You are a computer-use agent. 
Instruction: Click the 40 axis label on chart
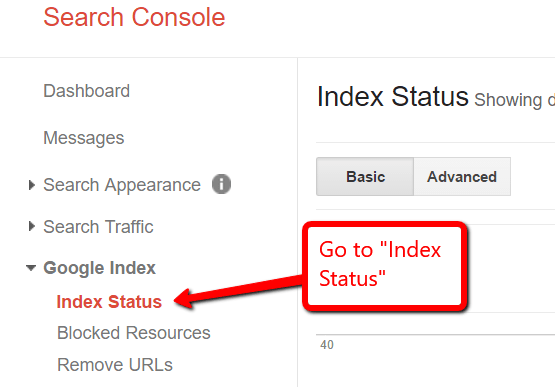(327, 345)
